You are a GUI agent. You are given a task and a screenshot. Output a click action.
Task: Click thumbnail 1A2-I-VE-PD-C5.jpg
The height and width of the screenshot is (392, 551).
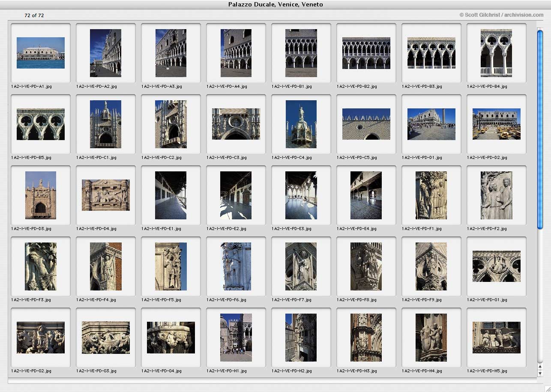[366, 124]
